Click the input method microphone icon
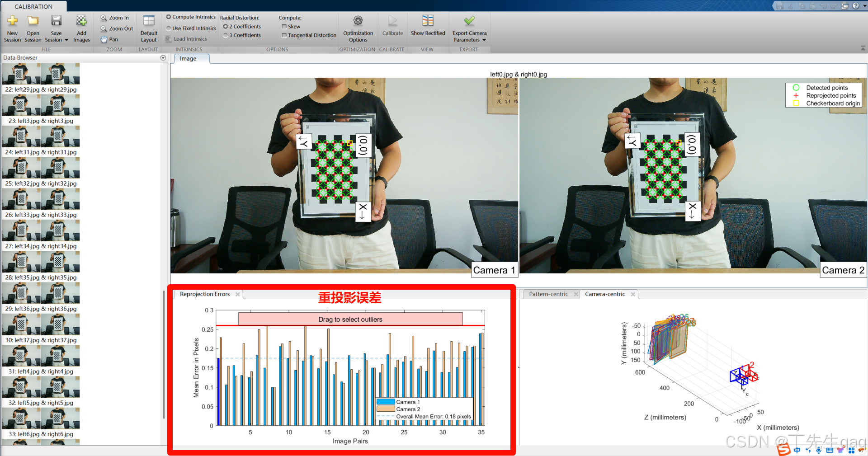The width and height of the screenshot is (868, 456). (x=819, y=450)
